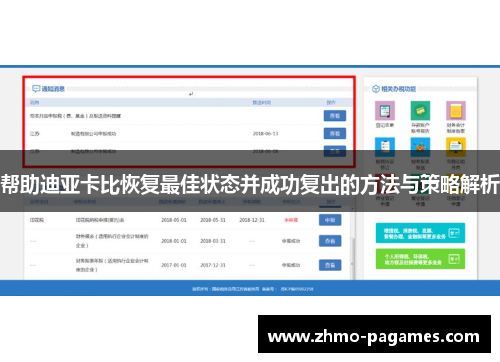Open the blue tile icon with orange basket
Screen dimensions: 500x362
420,147
